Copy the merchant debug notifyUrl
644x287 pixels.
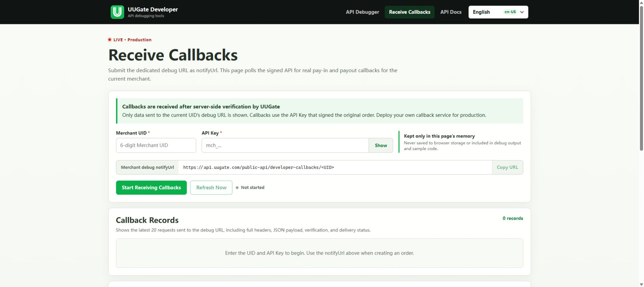click(507, 167)
